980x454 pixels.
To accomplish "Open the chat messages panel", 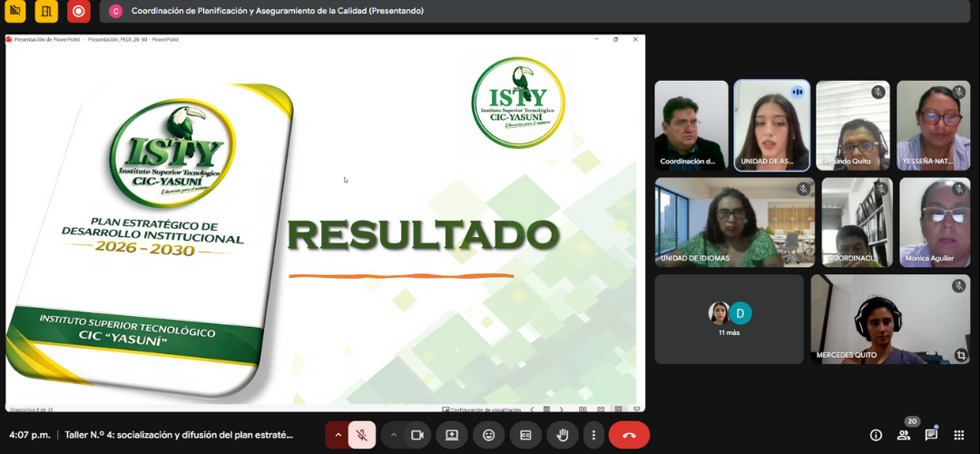I will pyautogui.click(x=931, y=435).
